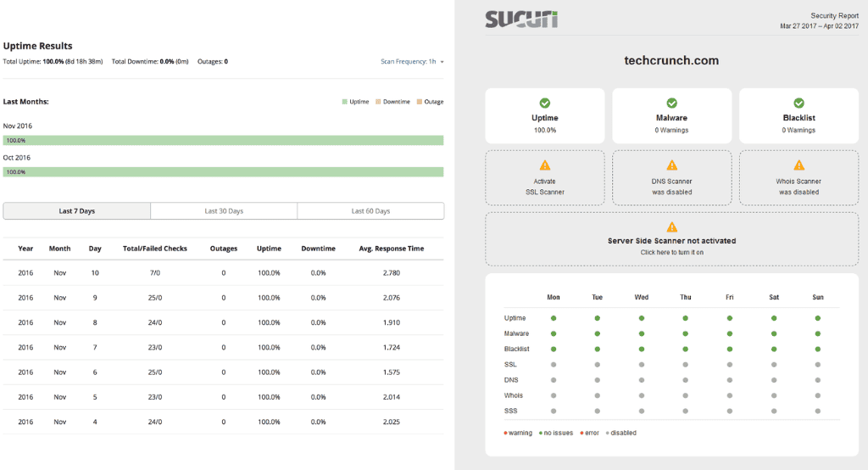868x470 pixels.
Task: Click the DNS disabled dot for Mon
Action: [x=553, y=380]
